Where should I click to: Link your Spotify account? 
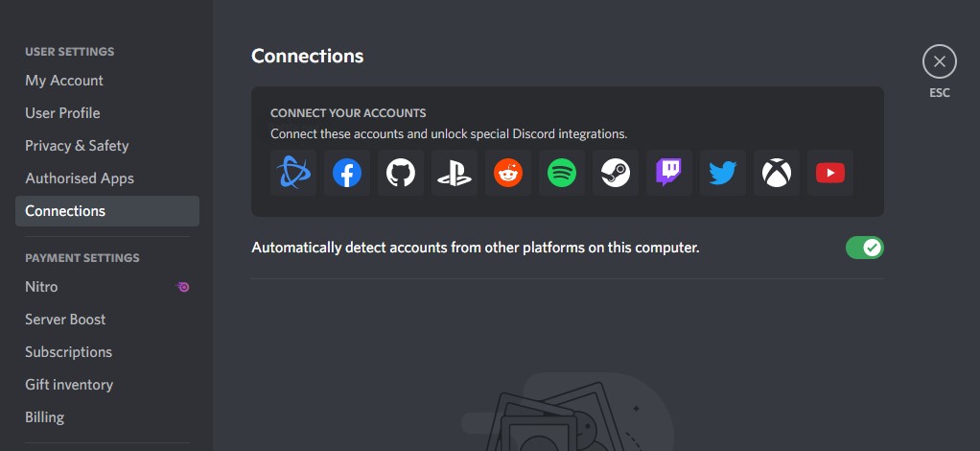(x=562, y=173)
